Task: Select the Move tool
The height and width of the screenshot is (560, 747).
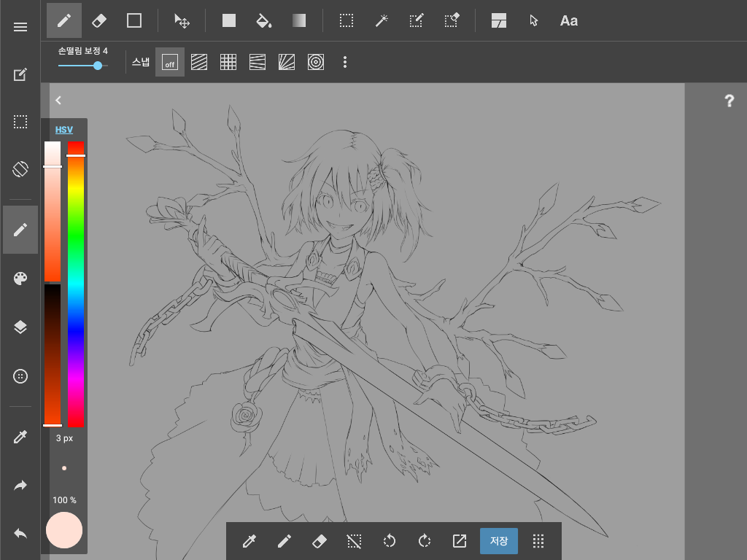Action: [x=182, y=20]
